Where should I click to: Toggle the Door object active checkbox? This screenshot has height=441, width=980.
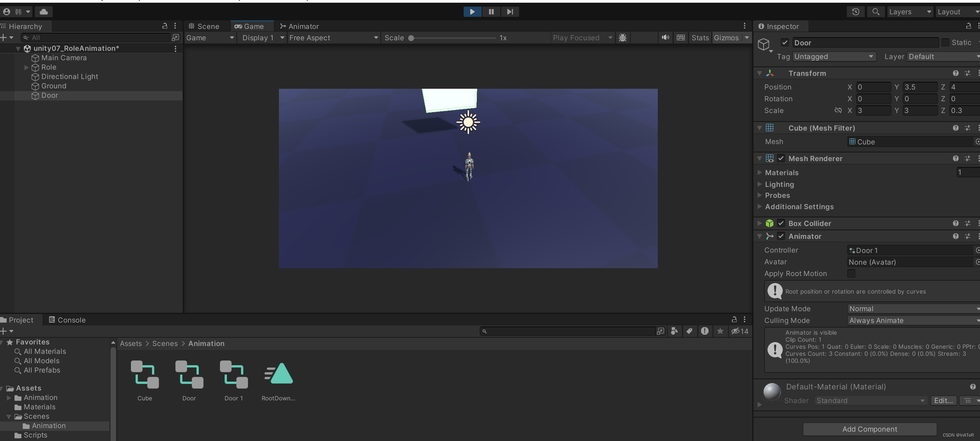click(785, 43)
